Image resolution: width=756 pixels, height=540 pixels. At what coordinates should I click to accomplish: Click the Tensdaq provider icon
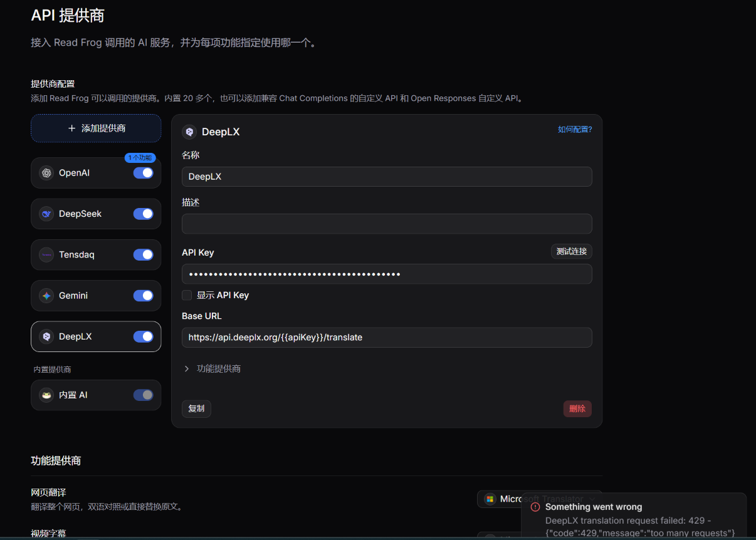coord(46,255)
